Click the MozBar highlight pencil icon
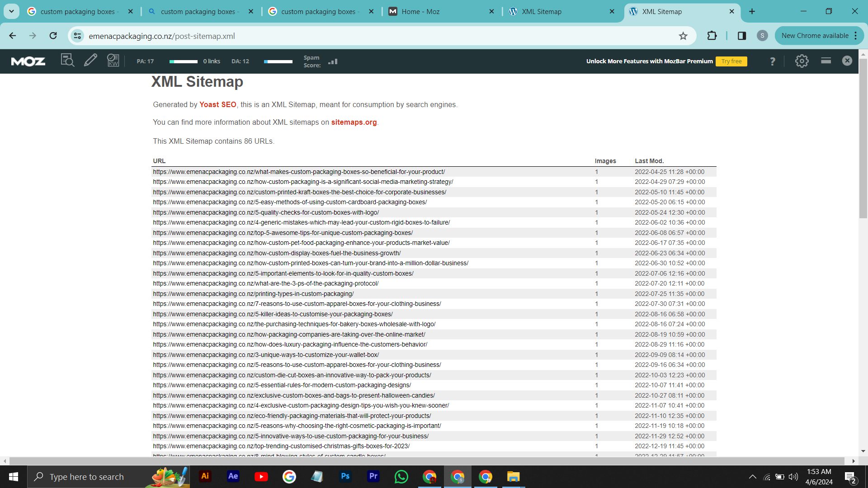Image resolution: width=868 pixels, height=488 pixels. click(90, 61)
